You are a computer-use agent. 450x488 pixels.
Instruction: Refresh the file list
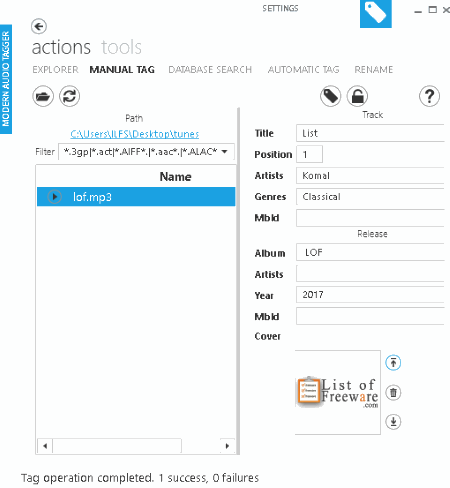click(x=69, y=96)
